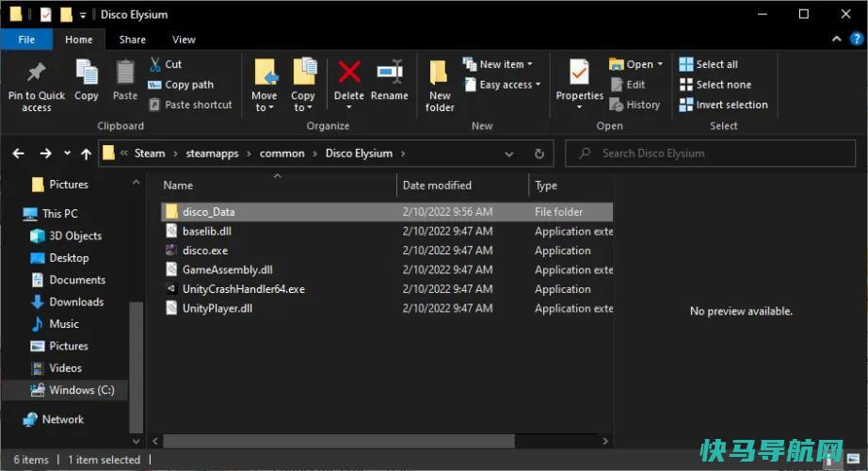Screen dimensions: 868x471
Task: Open Downloads in navigation pane
Action: click(x=68, y=302)
